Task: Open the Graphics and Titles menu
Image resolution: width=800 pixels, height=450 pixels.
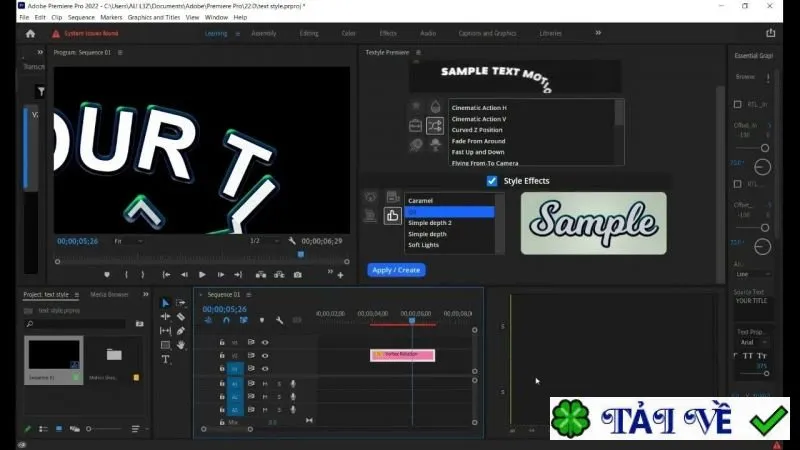Action: 154,17
